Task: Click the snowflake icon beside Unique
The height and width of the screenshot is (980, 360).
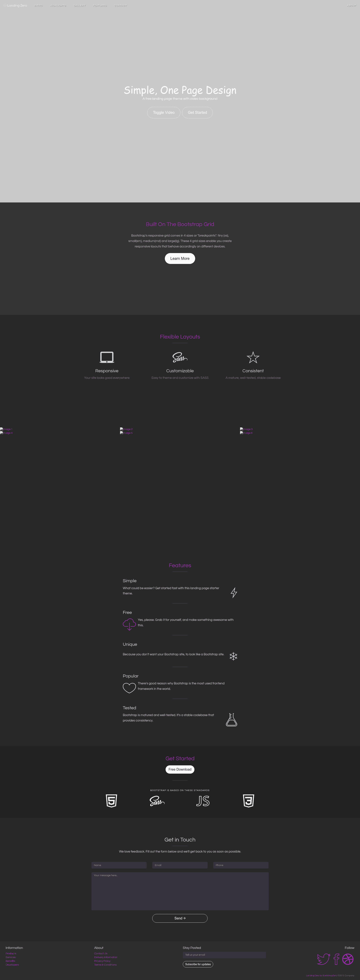Action: click(x=233, y=656)
